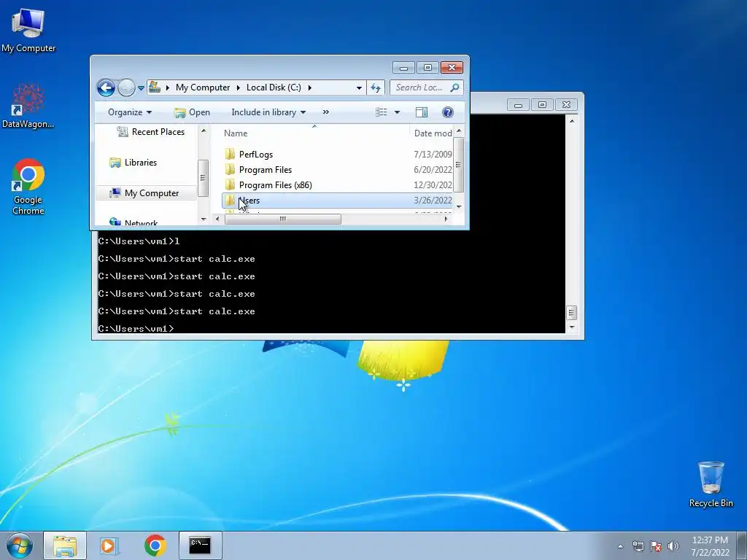Viewport: 747px width, 560px height.
Task: Click the Explorer Forward navigation arrow
Action: point(126,87)
